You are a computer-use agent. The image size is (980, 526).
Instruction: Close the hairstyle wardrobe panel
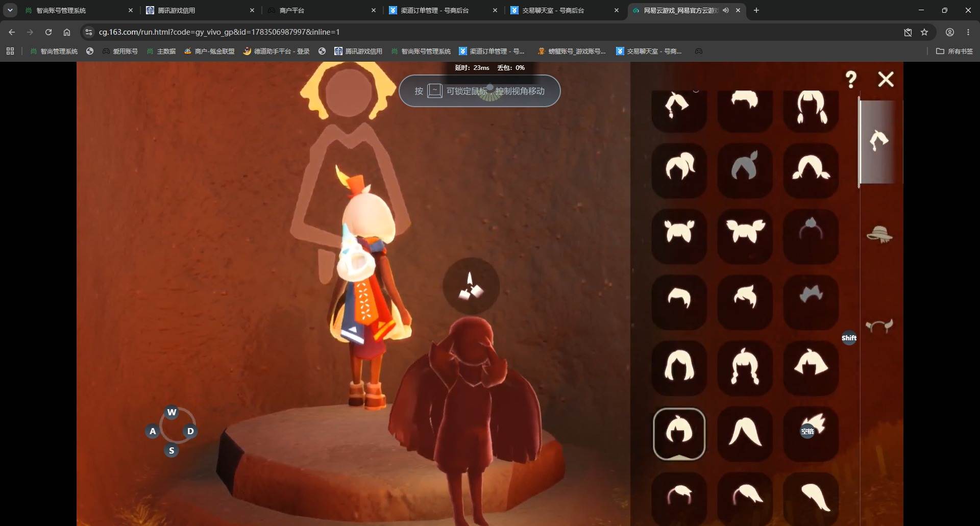point(886,79)
